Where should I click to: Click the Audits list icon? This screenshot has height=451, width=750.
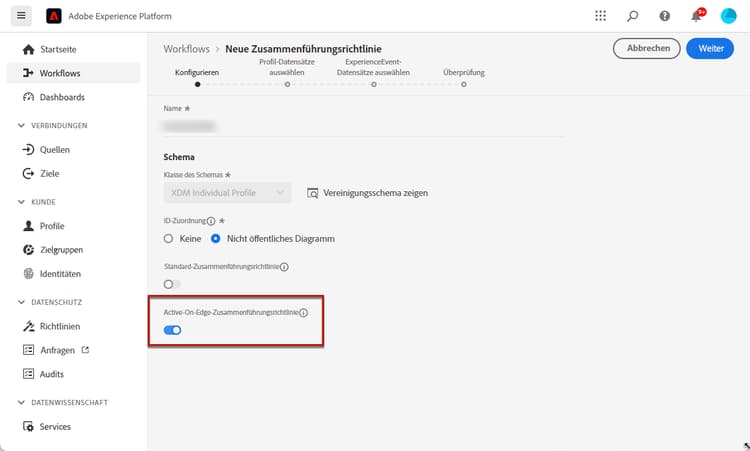point(29,374)
